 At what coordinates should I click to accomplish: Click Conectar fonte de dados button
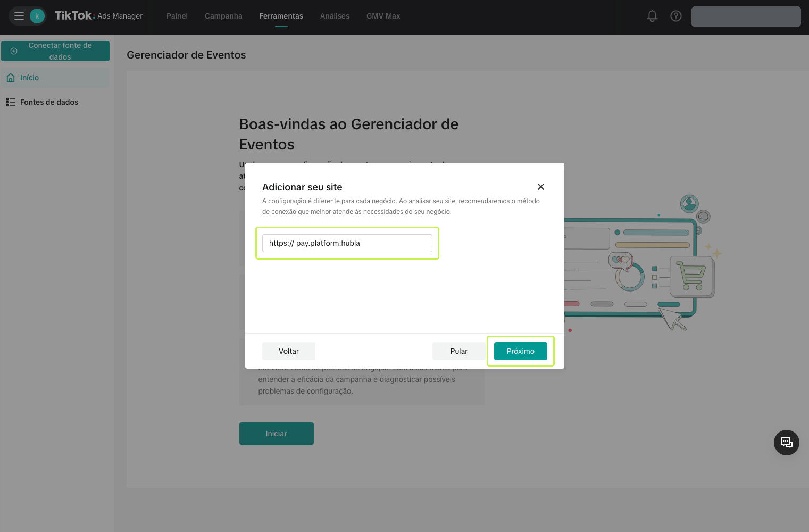pyautogui.click(x=55, y=51)
